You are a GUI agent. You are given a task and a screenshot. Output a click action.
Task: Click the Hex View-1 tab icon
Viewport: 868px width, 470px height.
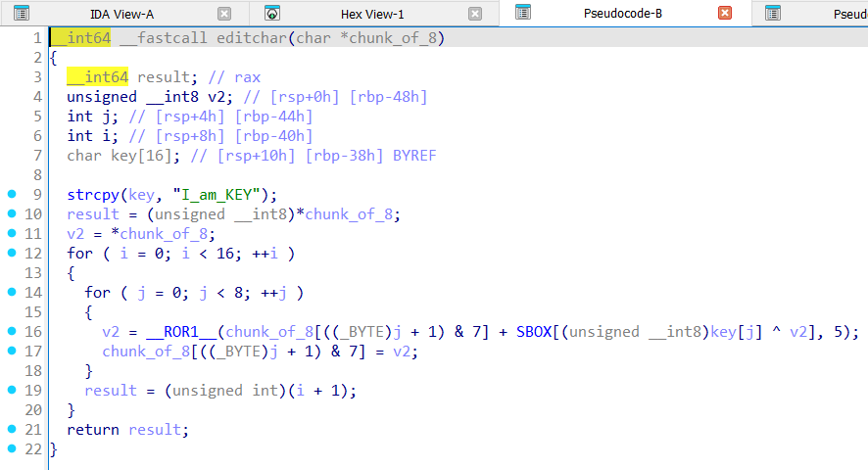(272, 14)
